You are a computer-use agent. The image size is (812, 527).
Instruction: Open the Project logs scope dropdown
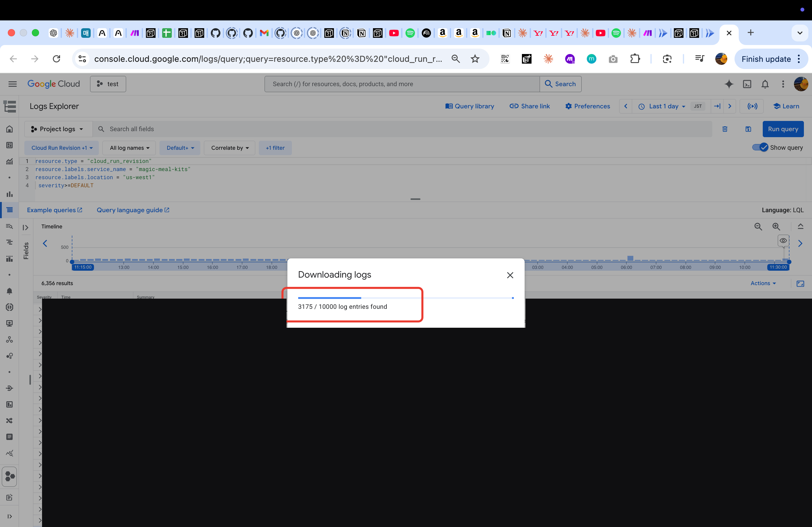tap(58, 129)
